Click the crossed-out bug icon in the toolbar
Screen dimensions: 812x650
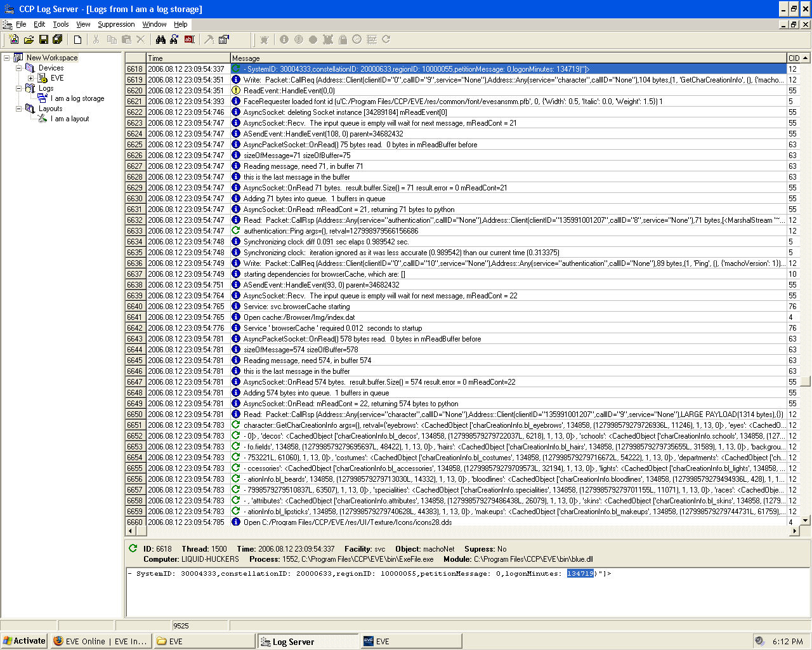coord(328,39)
